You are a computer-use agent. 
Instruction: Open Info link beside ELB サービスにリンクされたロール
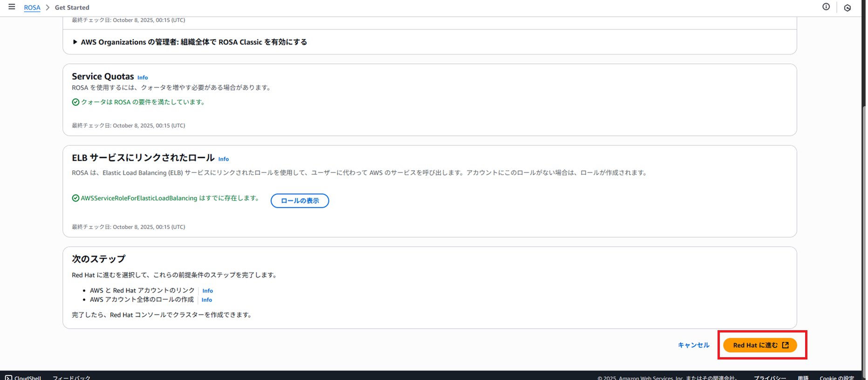point(224,159)
